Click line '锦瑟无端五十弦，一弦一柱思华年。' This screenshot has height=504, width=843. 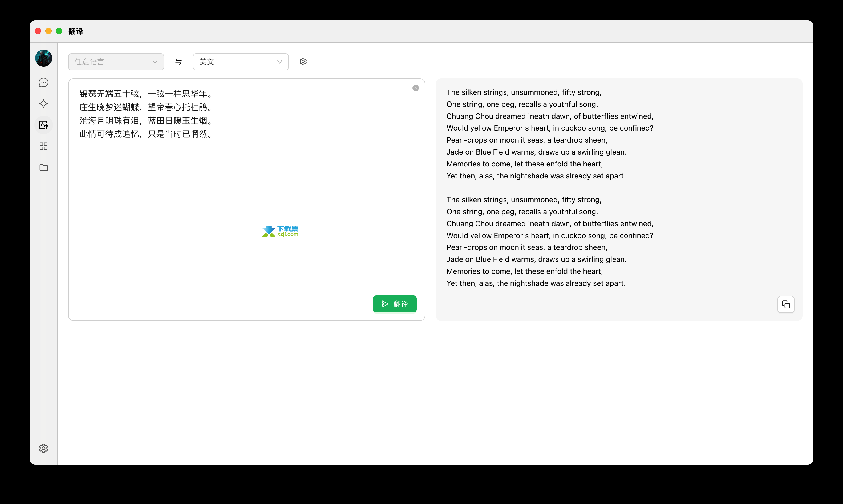(147, 94)
